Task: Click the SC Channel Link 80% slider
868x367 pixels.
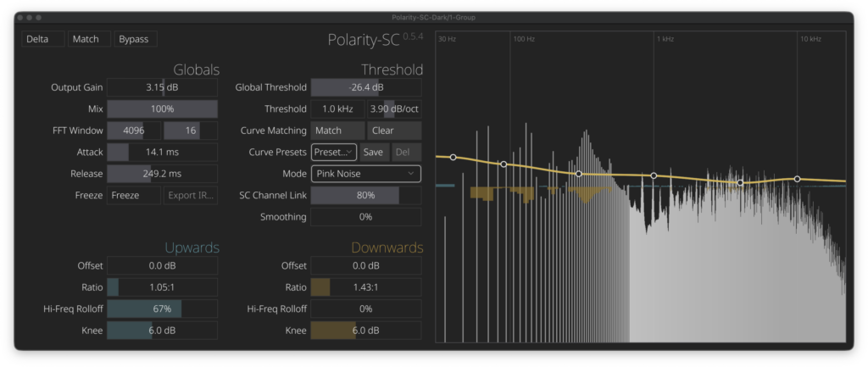Action: [366, 196]
